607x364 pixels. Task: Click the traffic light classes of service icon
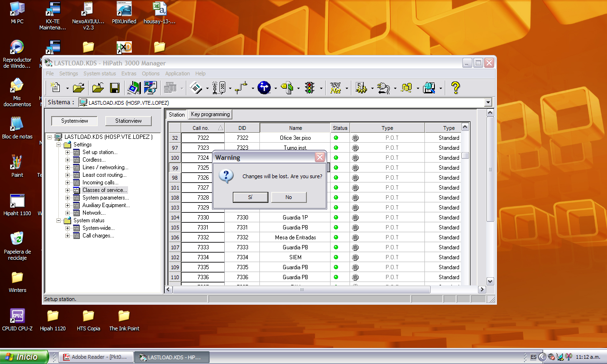[310, 88]
